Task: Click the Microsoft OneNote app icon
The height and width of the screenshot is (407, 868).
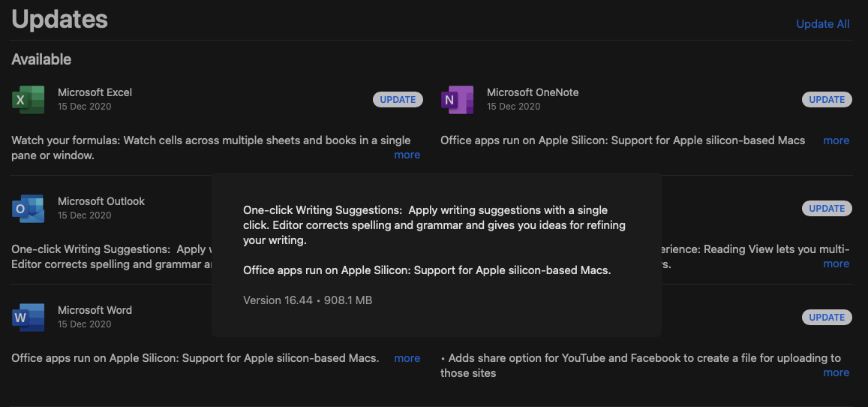Action: pyautogui.click(x=457, y=100)
